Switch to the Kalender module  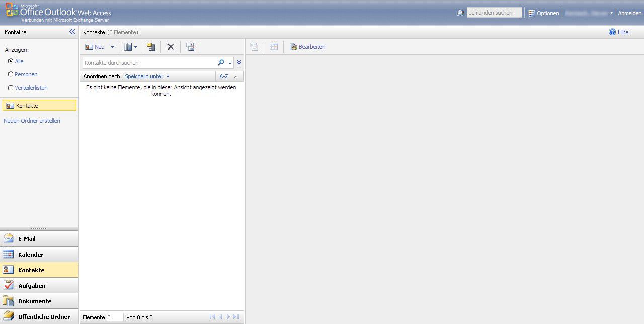point(30,254)
